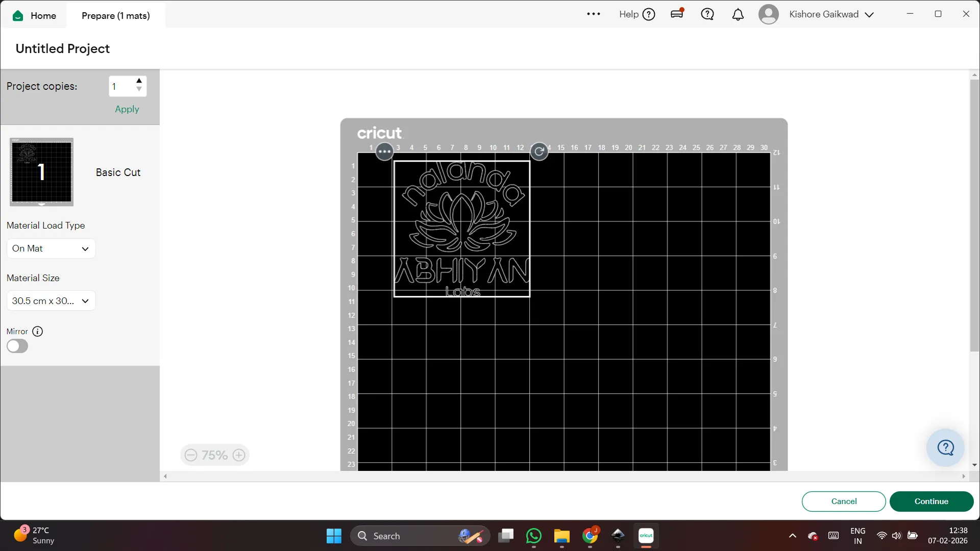
Task: Click the zoom out minus icon
Action: (x=191, y=455)
